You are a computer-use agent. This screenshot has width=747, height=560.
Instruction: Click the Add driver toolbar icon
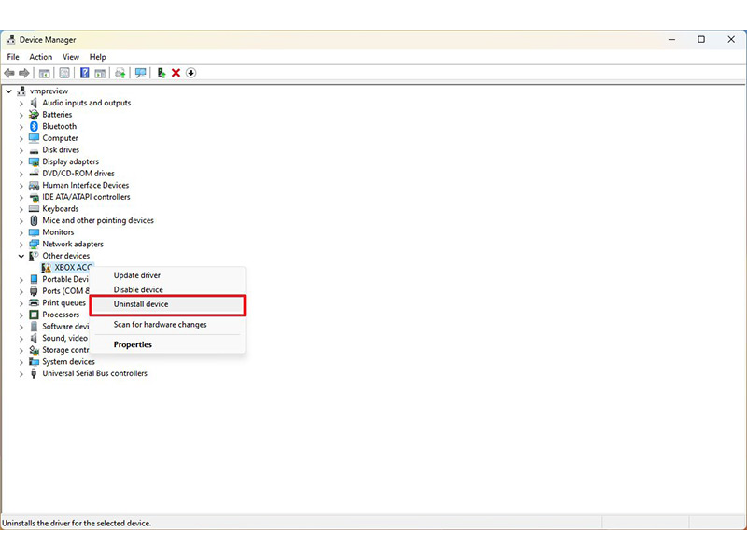click(x=161, y=73)
